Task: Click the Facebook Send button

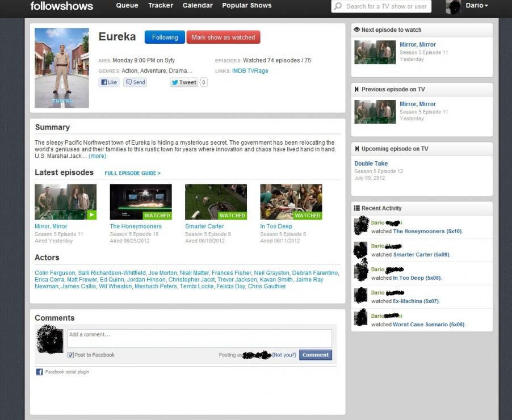Action: [x=135, y=82]
